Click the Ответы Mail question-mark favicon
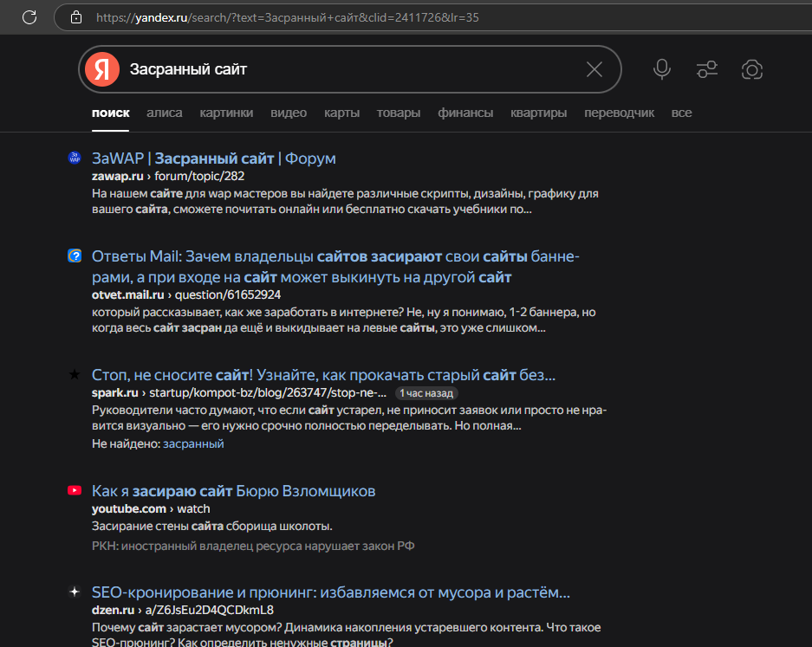The width and height of the screenshot is (812, 647). click(75, 256)
